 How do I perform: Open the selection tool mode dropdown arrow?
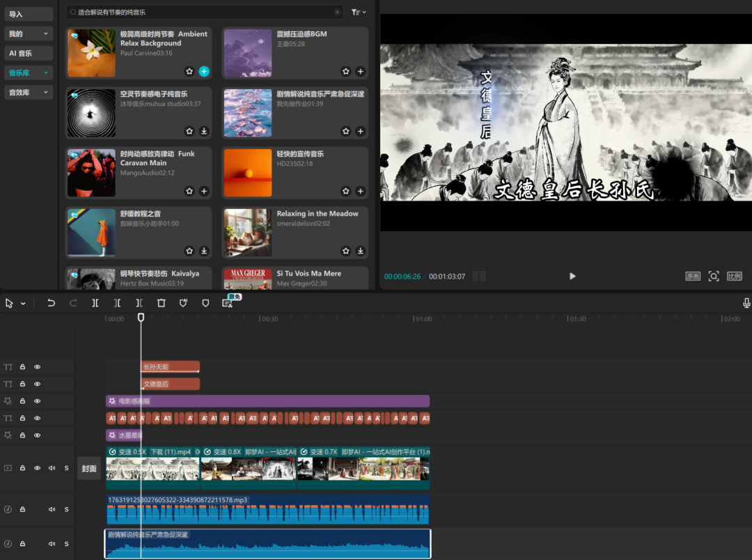coord(23,304)
